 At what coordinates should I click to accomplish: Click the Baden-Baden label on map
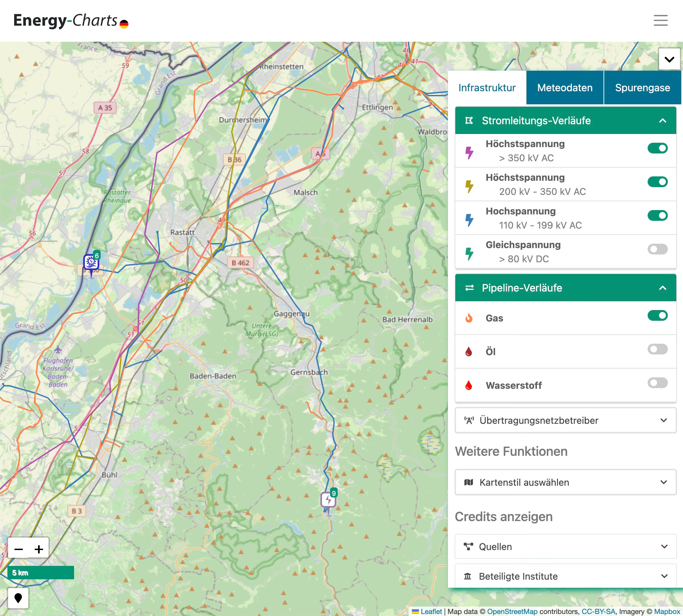tap(213, 376)
